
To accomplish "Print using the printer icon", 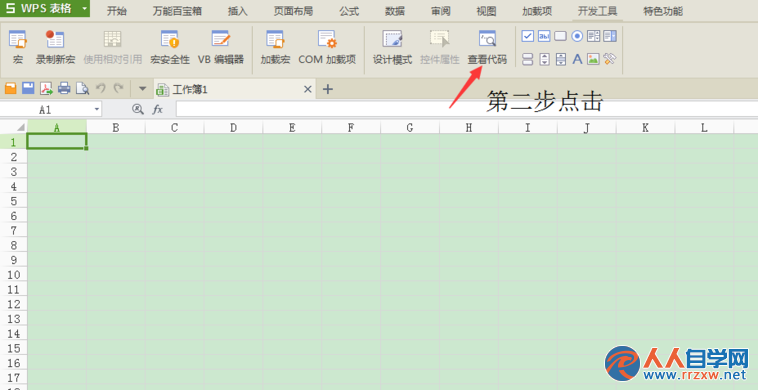I will (x=64, y=88).
